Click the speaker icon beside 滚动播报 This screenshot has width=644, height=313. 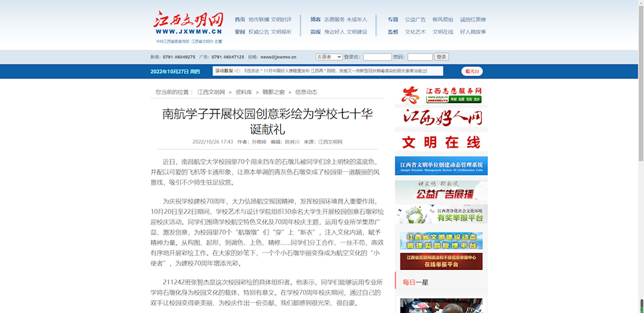[x=238, y=71]
